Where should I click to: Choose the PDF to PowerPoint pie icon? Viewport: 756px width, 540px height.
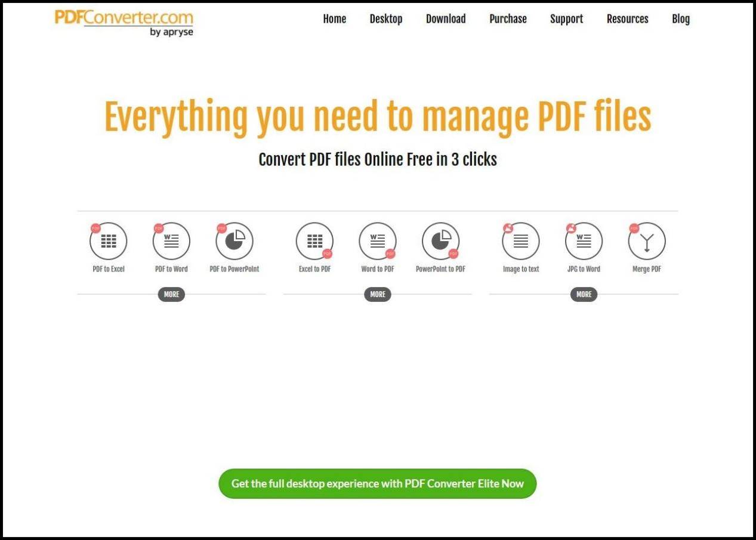pos(234,241)
